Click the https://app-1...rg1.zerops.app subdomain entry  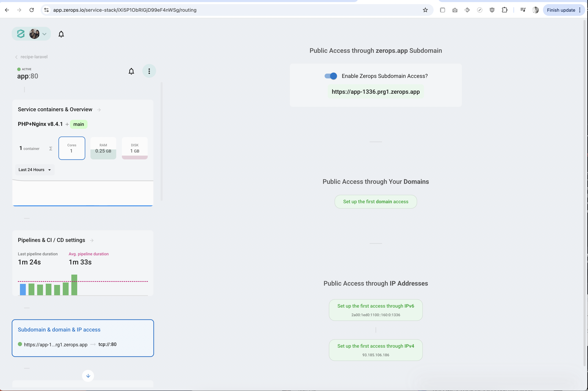coord(56,345)
